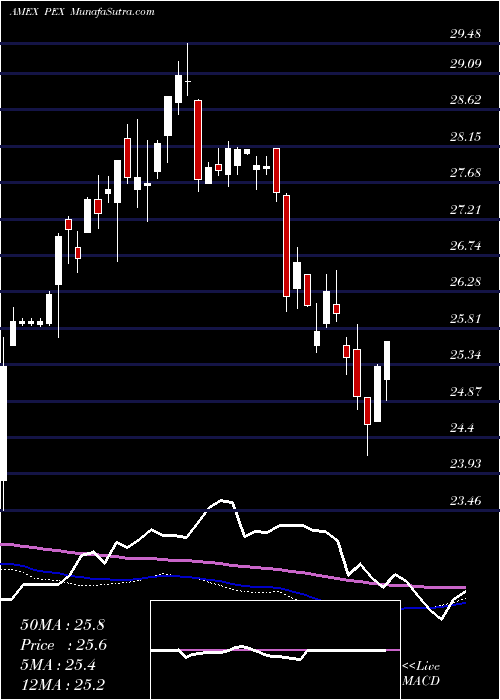
Task: Select the 25.81 price axis label
Action: click(x=466, y=319)
